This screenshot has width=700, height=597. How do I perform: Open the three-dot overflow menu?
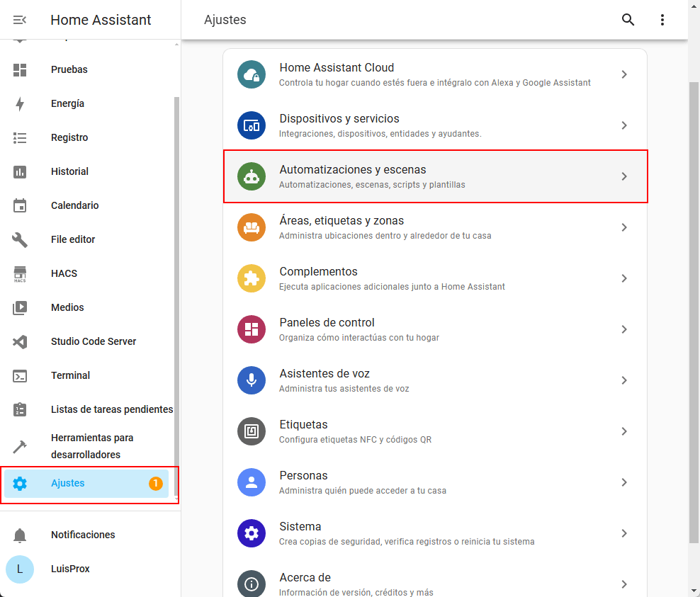point(662,20)
